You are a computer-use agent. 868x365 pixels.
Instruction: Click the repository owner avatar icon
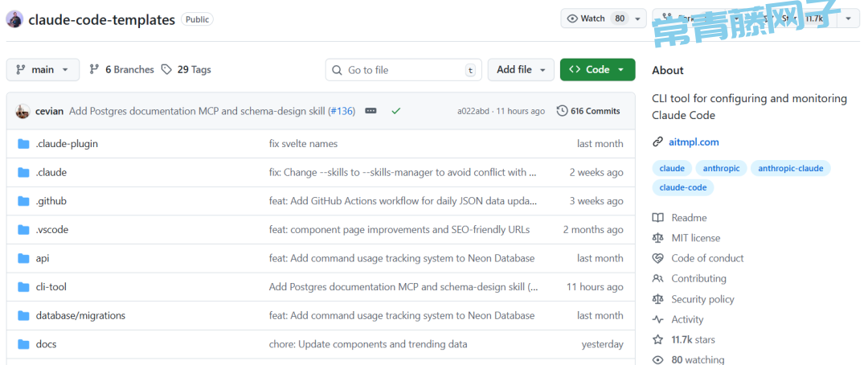[15, 19]
